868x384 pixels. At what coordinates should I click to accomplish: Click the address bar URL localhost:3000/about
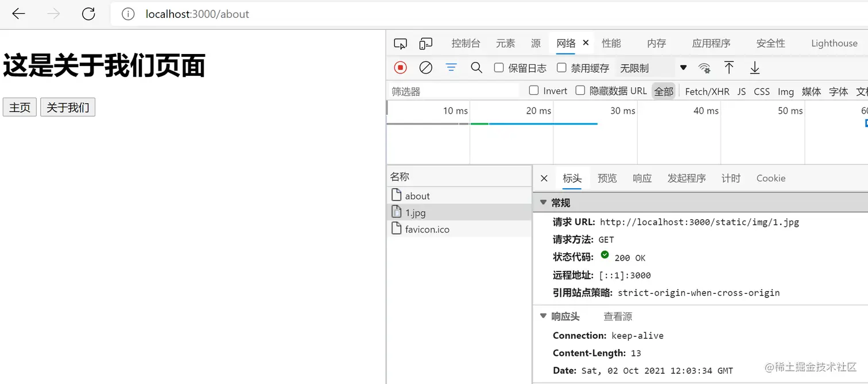point(197,14)
